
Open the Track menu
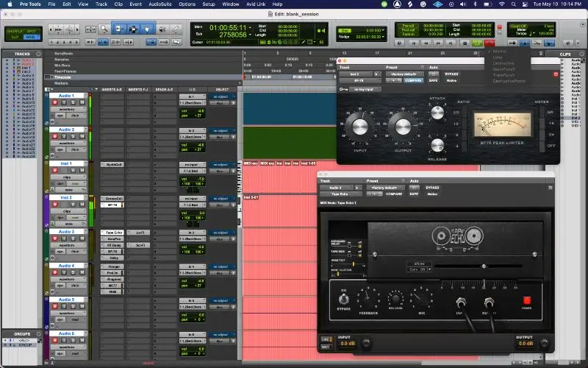click(x=101, y=4)
